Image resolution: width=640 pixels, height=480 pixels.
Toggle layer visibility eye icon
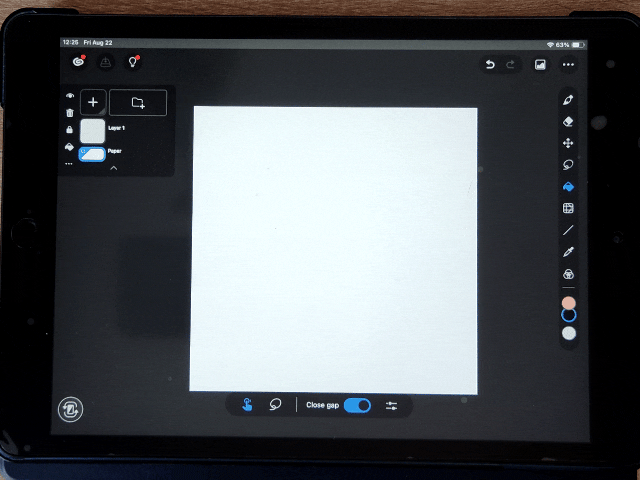pos(70,96)
